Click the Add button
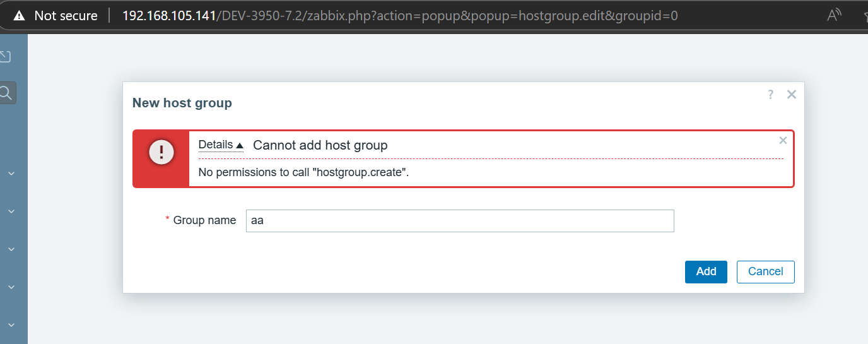This screenshot has width=868, height=344. point(706,271)
